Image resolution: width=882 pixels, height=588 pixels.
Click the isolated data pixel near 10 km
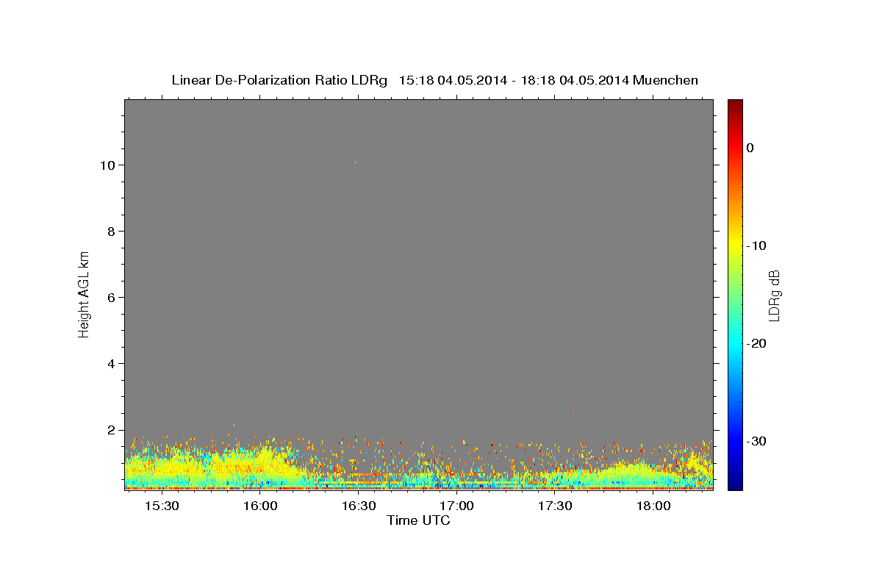(x=355, y=162)
